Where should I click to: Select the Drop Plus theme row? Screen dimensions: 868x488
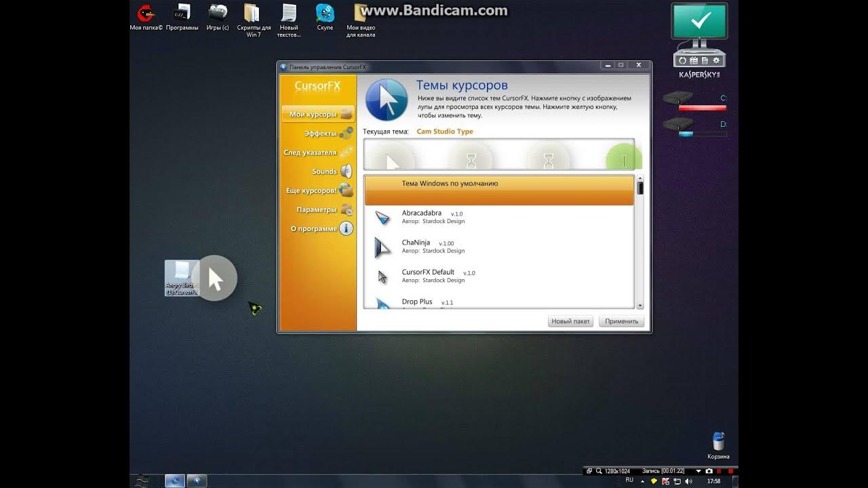[x=499, y=303]
